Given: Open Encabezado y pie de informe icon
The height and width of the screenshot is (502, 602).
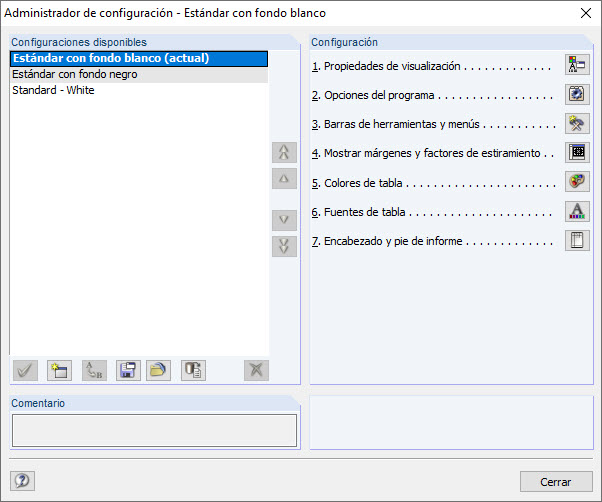Looking at the screenshot, I should [x=577, y=240].
